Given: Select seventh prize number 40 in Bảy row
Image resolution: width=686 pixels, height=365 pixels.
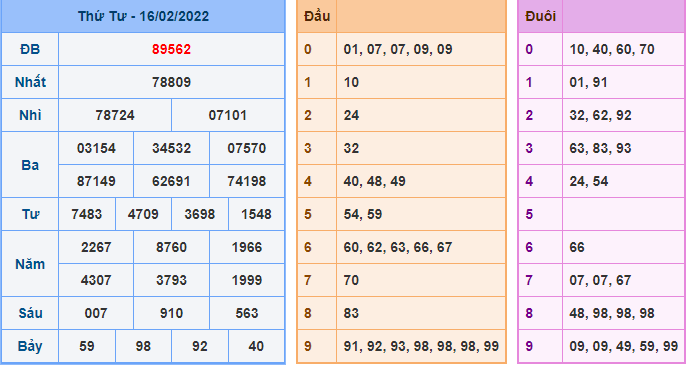Looking at the screenshot, I should (256, 346).
